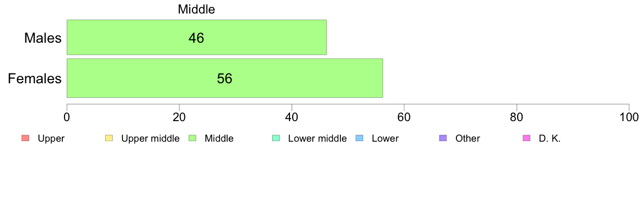Click the Lower middle legend text
The width and height of the screenshot is (644, 199).
(x=318, y=138)
